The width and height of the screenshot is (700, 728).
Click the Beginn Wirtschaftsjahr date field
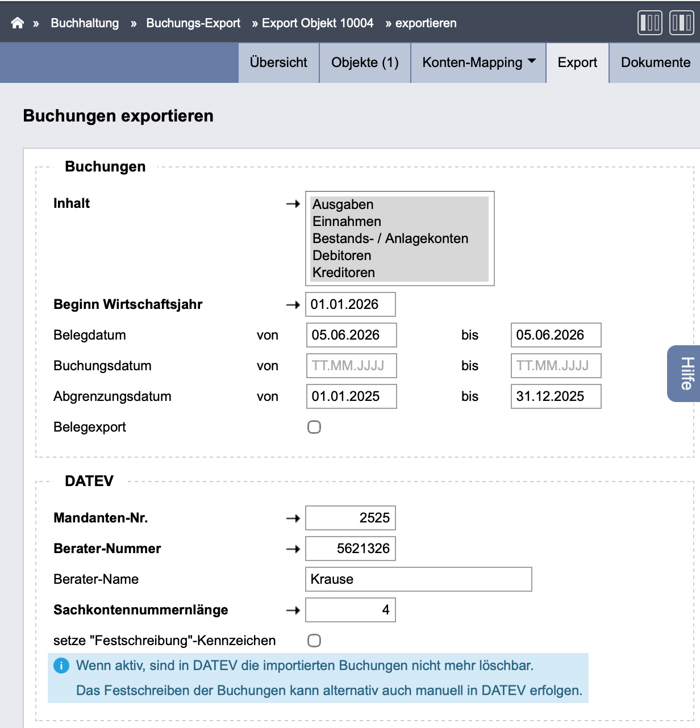(351, 304)
